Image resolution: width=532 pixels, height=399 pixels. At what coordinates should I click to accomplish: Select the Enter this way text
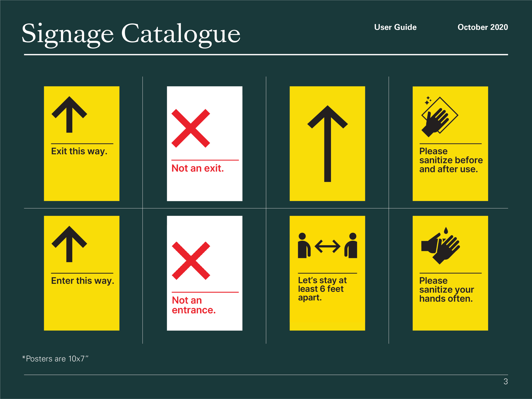[83, 281]
